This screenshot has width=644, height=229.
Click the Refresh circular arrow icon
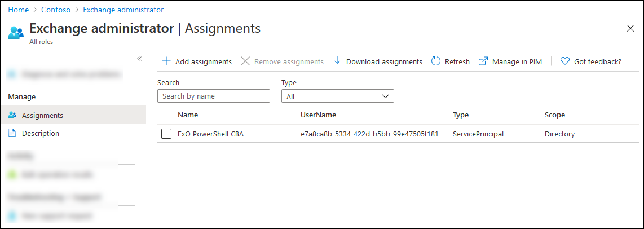[436, 61]
